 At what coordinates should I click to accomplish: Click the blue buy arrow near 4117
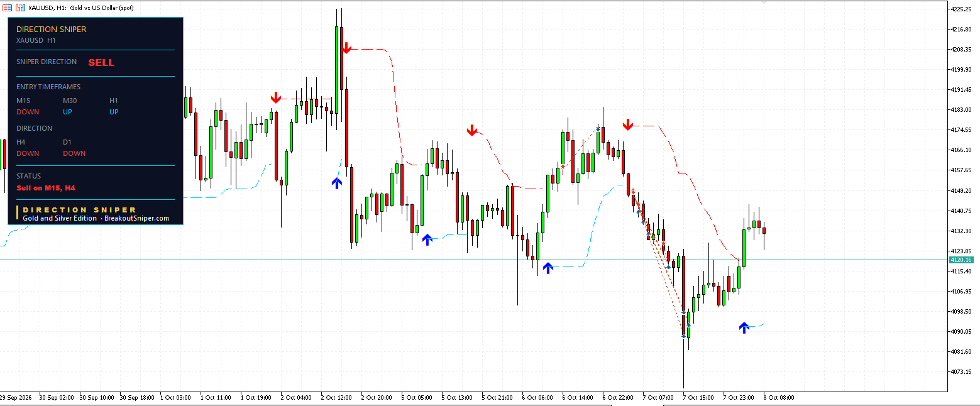click(548, 268)
